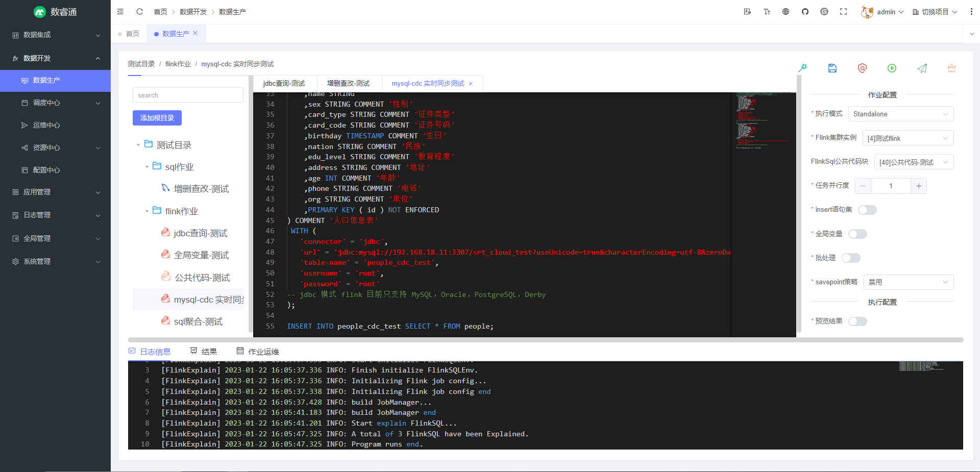Viewport: 980px width, 472px height.
Task: Open 配置中心 in the sidebar
Action: [x=55, y=170]
